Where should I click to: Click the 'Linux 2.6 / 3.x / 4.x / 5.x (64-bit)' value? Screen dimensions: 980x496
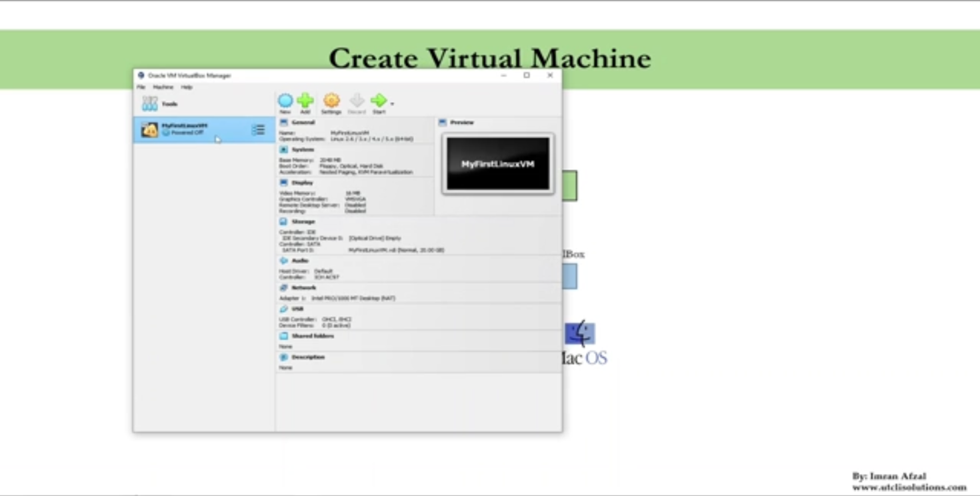point(372,139)
